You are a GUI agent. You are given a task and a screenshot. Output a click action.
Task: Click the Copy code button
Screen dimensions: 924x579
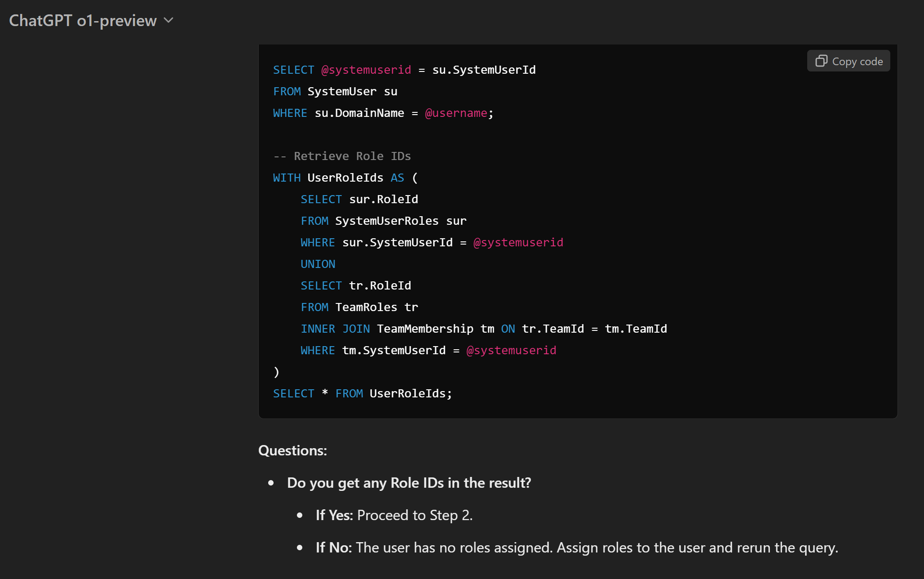(x=849, y=61)
